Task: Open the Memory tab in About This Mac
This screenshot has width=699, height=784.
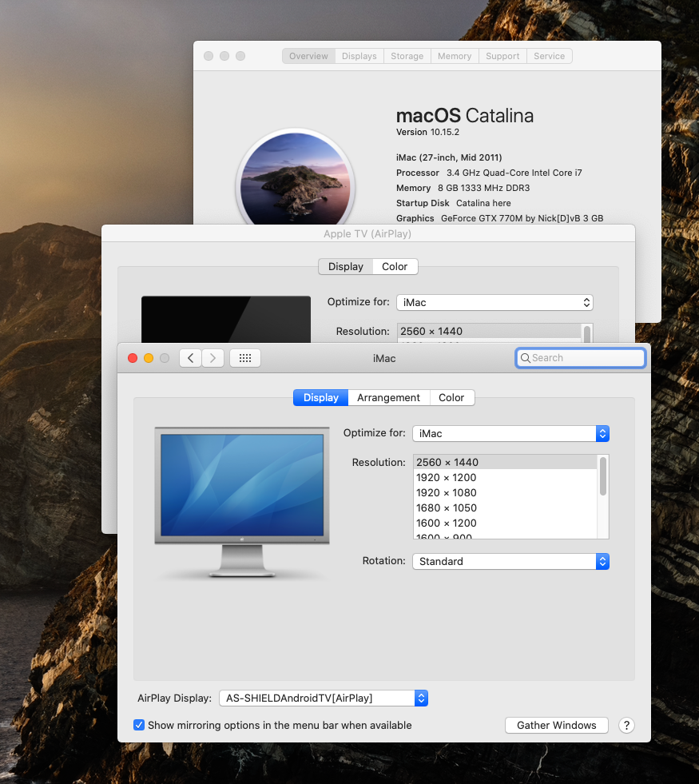Action: (x=455, y=56)
